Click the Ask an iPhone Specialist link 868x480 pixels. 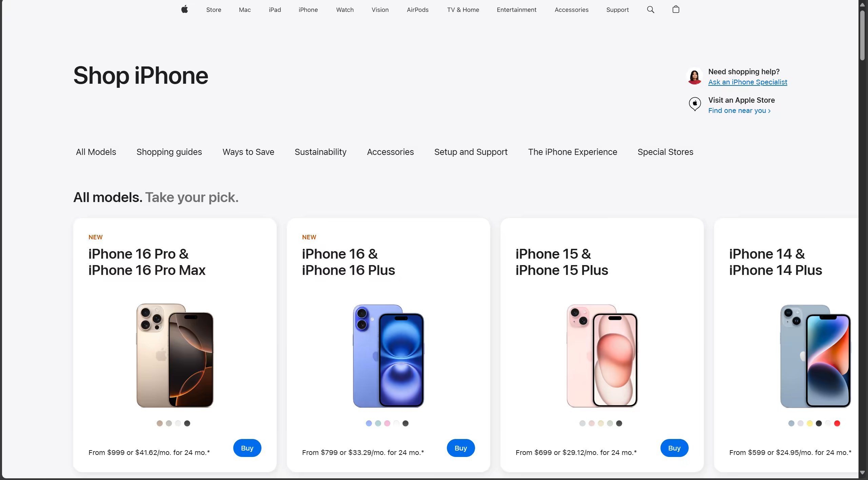[748, 82]
